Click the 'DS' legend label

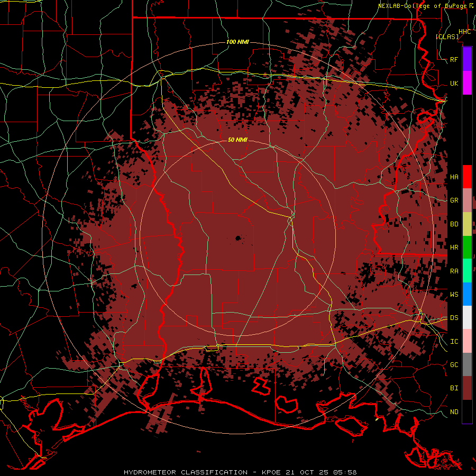(454, 318)
